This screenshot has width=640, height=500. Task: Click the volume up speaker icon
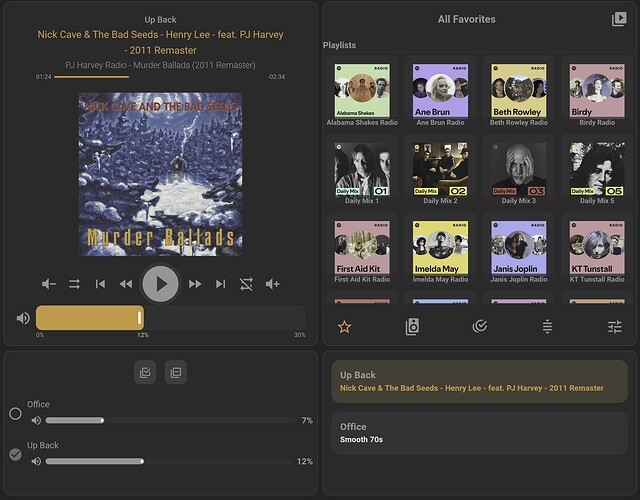click(x=272, y=284)
